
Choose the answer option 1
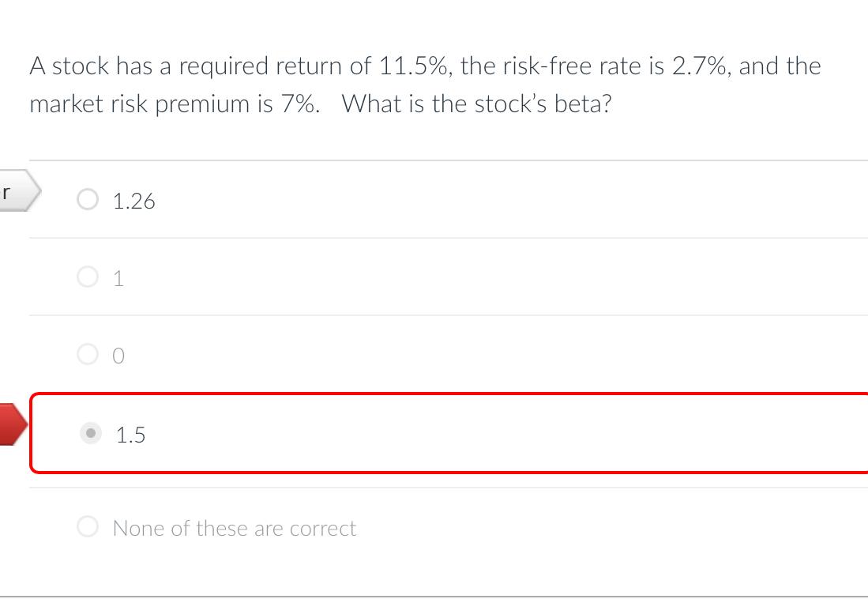tap(88, 277)
